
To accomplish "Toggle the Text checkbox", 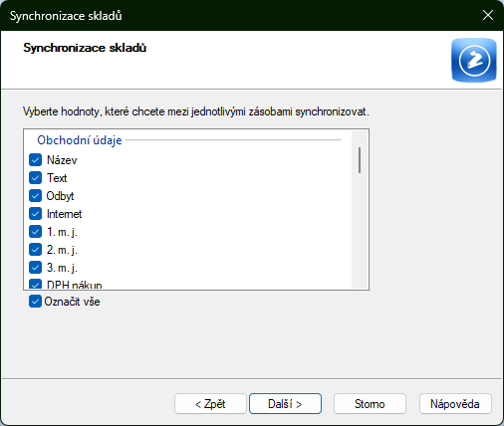I will click(x=35, y=178).
